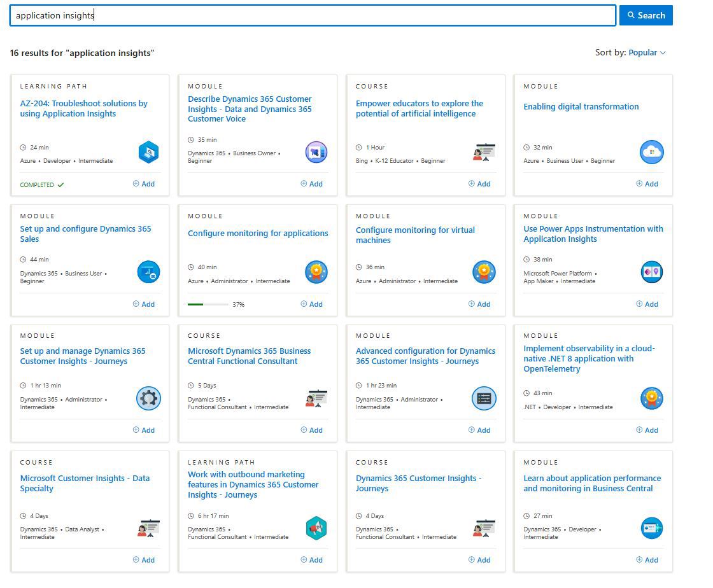Click the Advanced configuration Journeys module icon
713x588 pixels.
pos(484,398)
